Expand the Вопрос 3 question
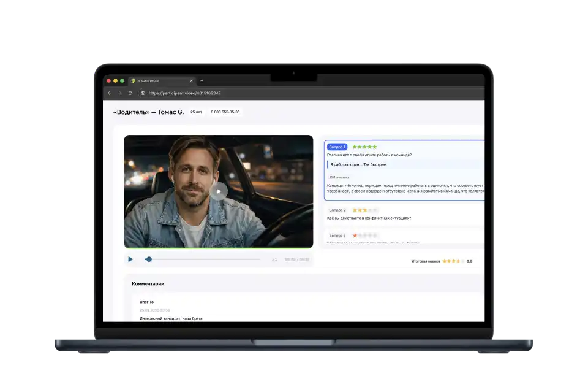Image resolution: width=588 pixels, height=368 pixels. (x=337, y=236)
